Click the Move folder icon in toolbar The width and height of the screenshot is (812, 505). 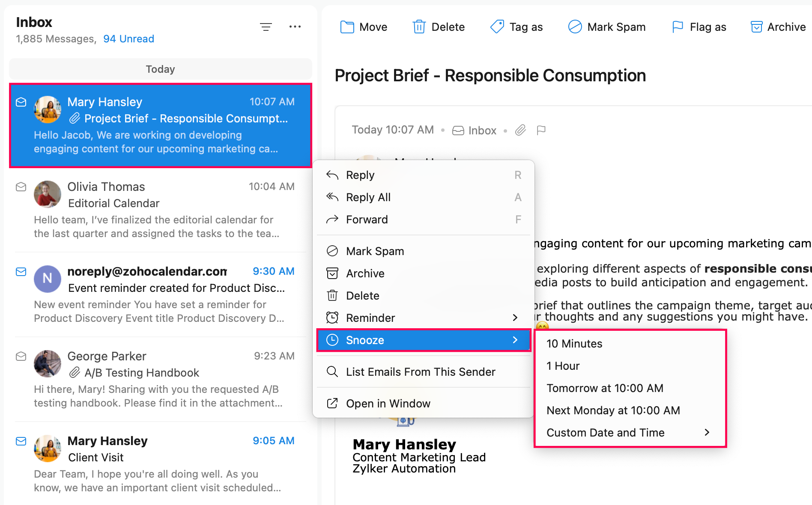[347, 27]
